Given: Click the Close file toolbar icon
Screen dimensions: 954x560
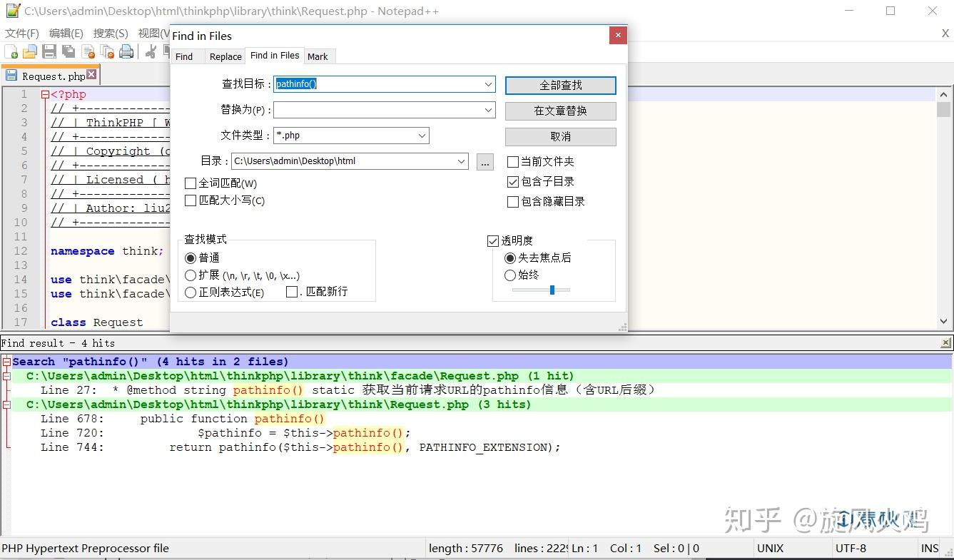Looking at the screenshot, I should (x=88, y=51).
